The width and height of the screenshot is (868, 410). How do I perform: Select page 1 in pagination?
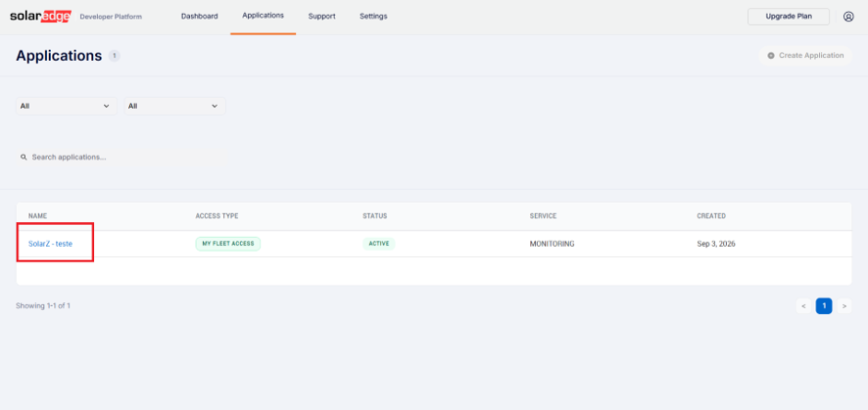[x=824, y=305]
